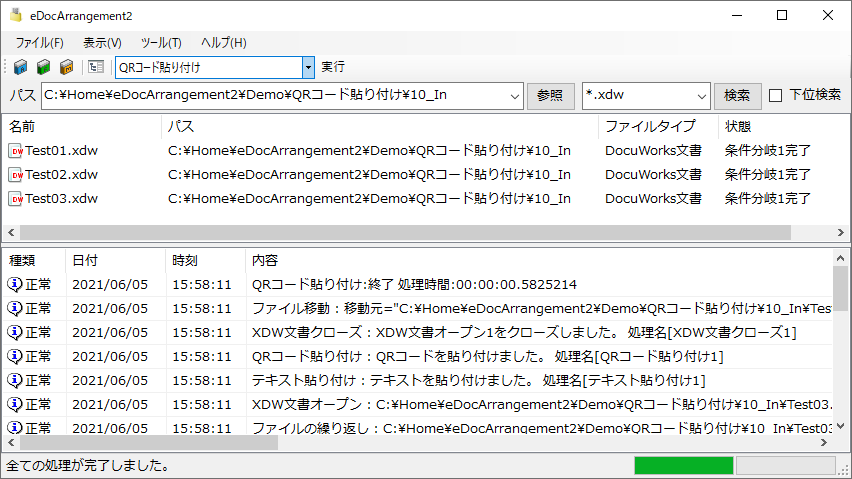This screenshot has width=852, height=479.
Task: Click file list scrollbar left arrow
Action: tap(11, 232)
